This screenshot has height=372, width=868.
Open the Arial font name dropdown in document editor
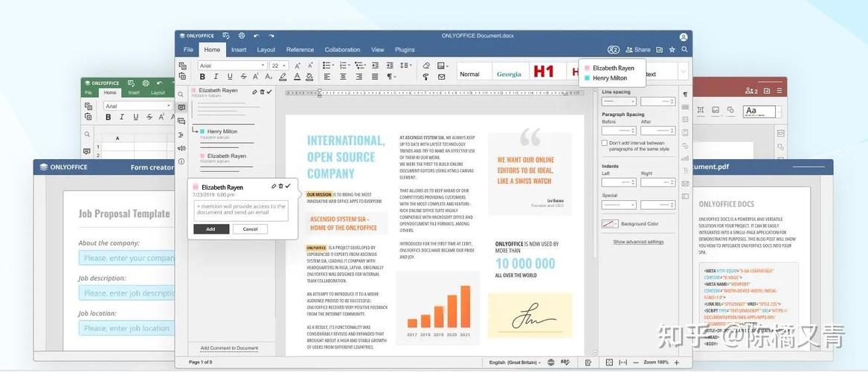tap(233, 65)
